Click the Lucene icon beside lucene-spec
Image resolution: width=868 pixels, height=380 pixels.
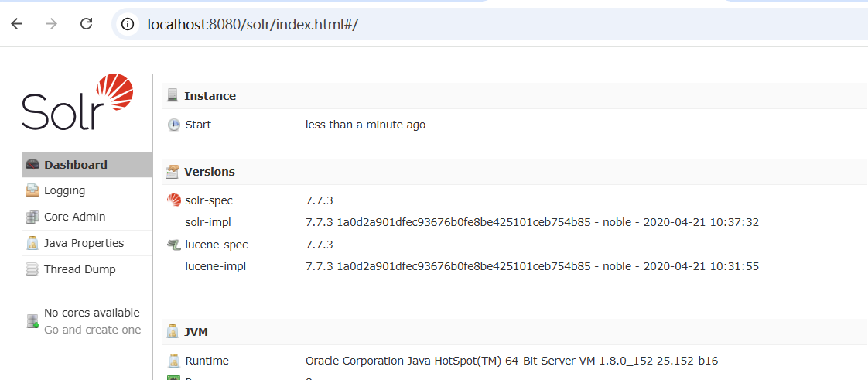pyautogui.click(x=174, y=245)
